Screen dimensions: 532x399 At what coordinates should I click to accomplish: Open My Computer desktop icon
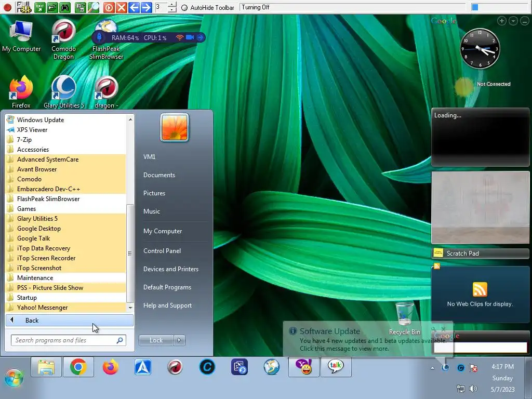click(x=21, y=37)
